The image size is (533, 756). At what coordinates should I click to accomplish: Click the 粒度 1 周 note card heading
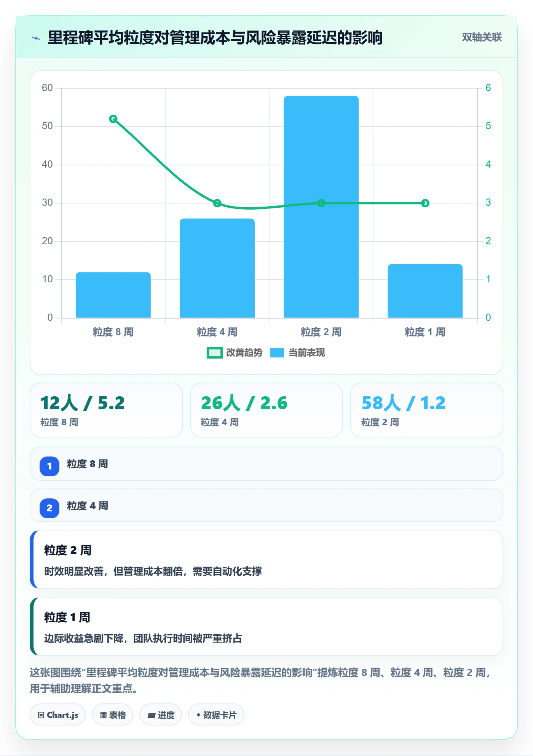(x=67, y=617)
